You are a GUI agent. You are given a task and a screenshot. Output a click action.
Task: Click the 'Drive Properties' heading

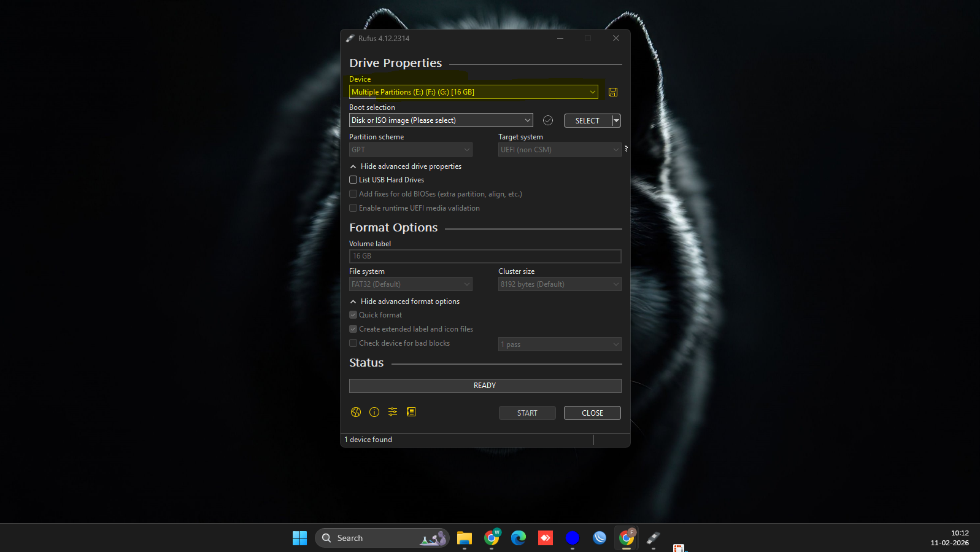tap(396, 63)
